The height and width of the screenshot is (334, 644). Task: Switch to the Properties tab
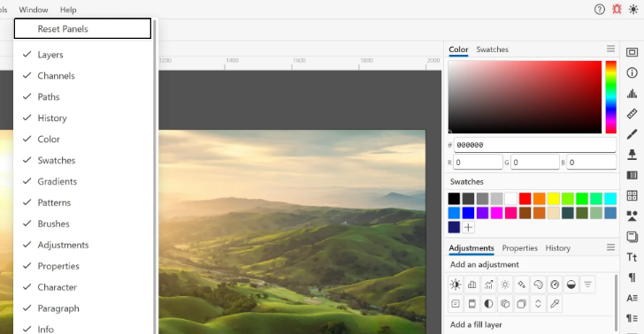coord(519,247)
